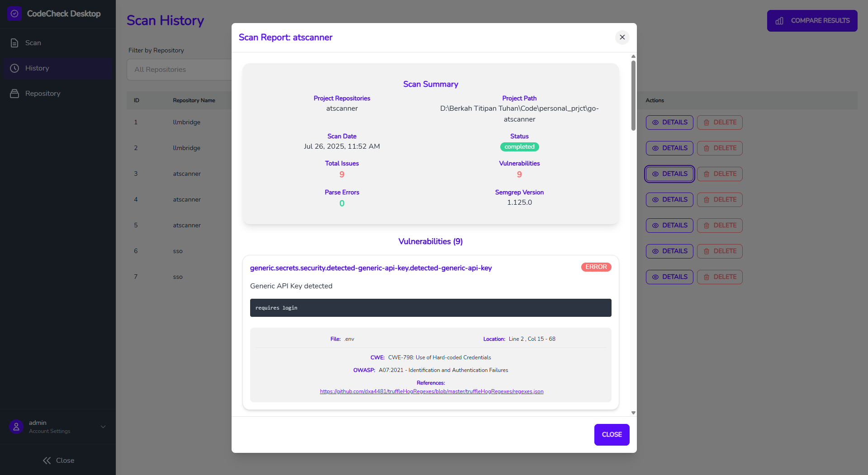The image size is (868, 475).
Task: Click DETAILS for row 7 sso
Action: point(669,277)
